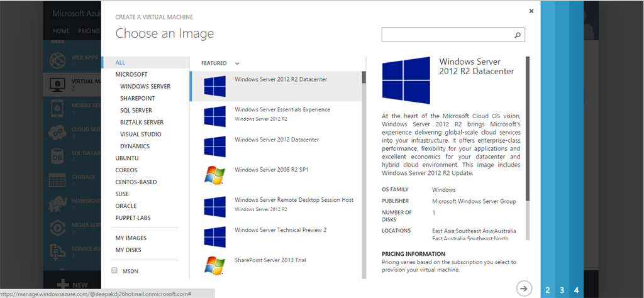This screenshot has height=298, width=644.
Task: Click the next arrow button
Action: pyautogui.click(x=524, y=288)
